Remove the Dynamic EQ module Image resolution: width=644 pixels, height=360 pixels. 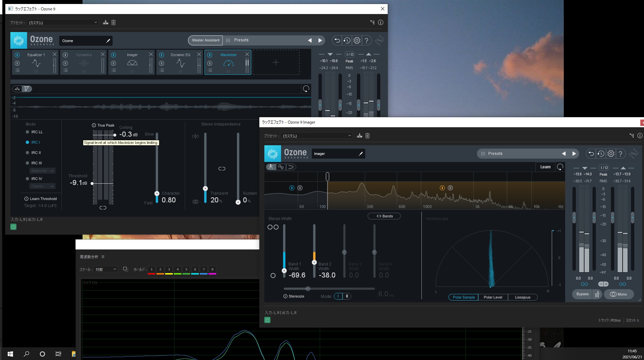coord(199,54)
